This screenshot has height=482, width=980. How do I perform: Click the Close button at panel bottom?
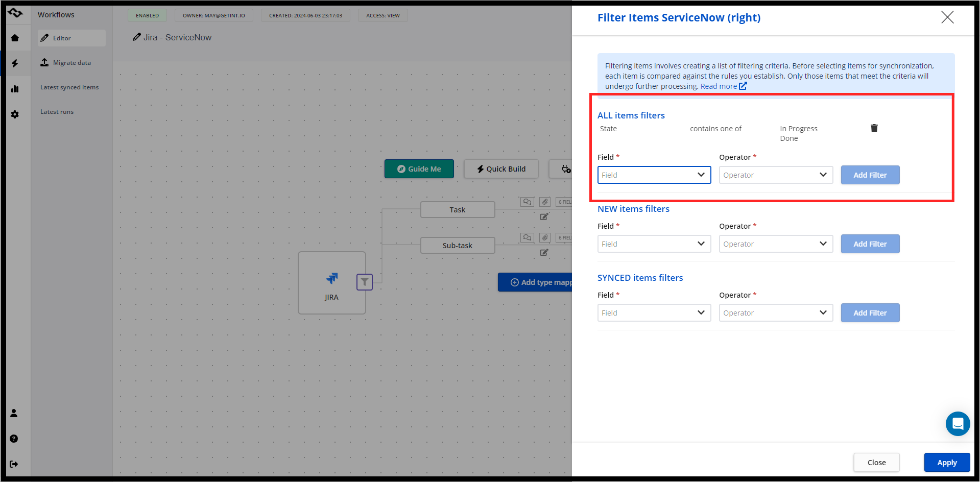pos(876,463)
